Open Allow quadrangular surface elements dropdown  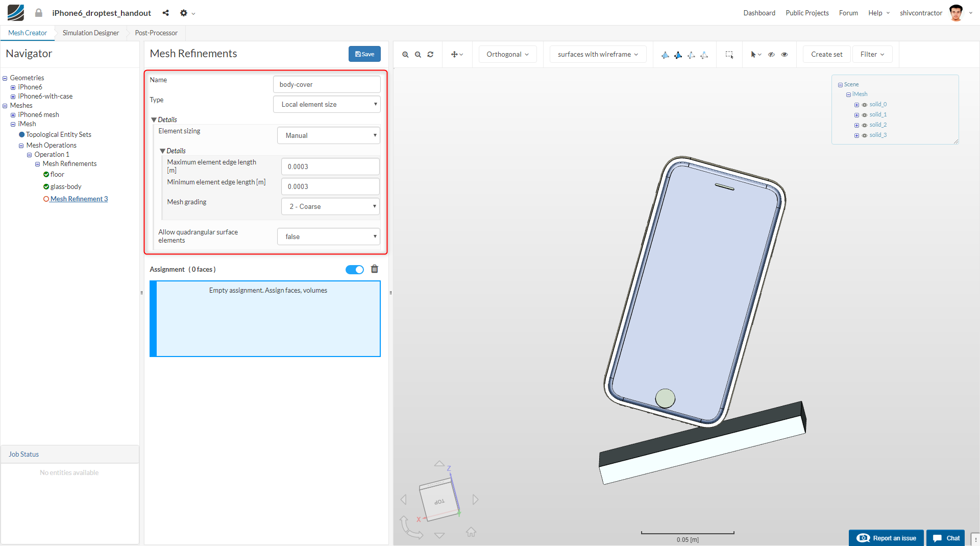click(x=329, y=236)
